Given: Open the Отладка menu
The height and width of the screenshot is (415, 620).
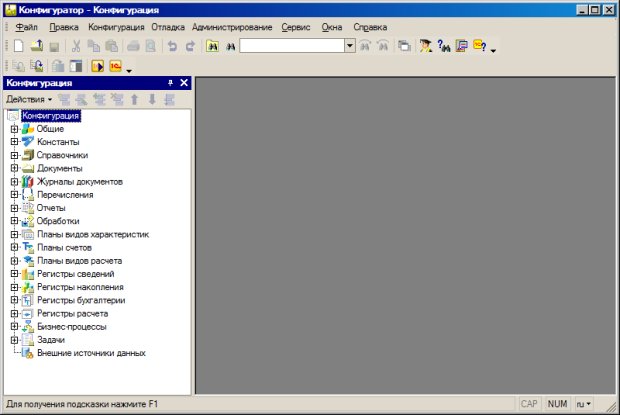Looking at the screenshot, I should coord(168,27).
